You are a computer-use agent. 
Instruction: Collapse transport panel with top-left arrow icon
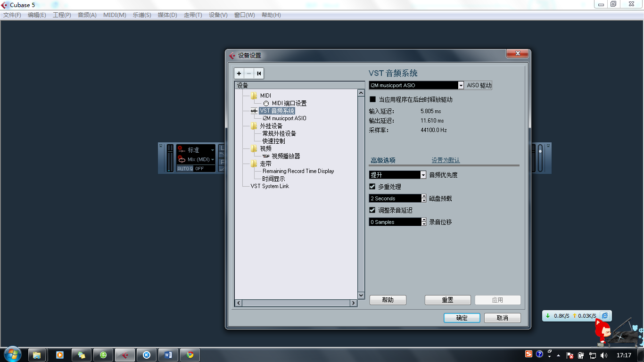[161, 146]
